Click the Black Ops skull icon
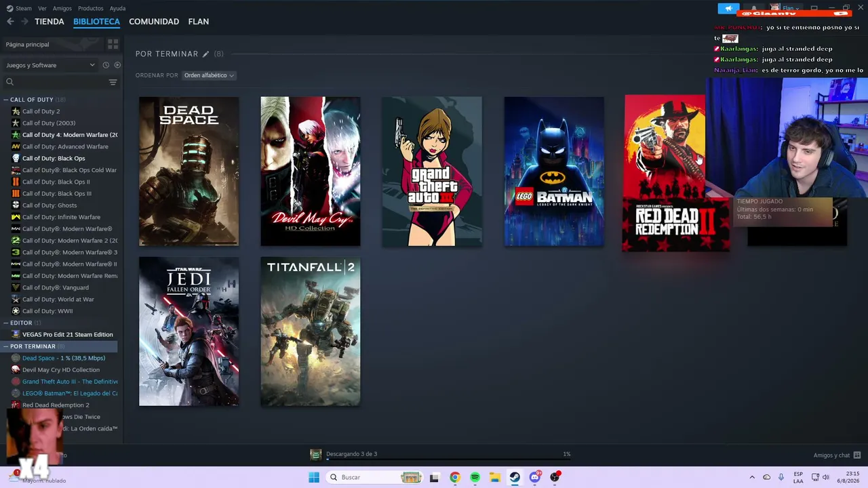Image resolution: width=868 pixels, height=488 pixels. [x=16, y=158]
